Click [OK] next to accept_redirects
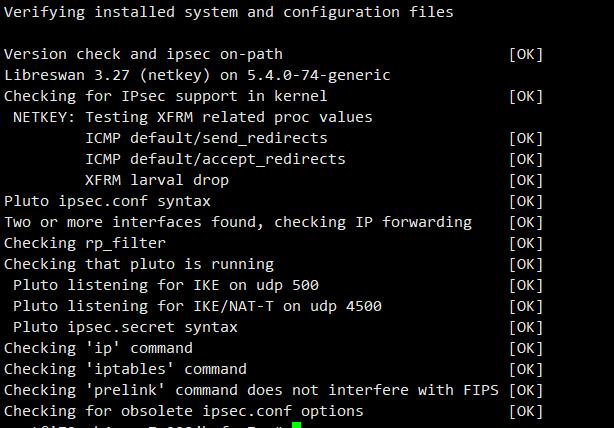 coord(526,159)
